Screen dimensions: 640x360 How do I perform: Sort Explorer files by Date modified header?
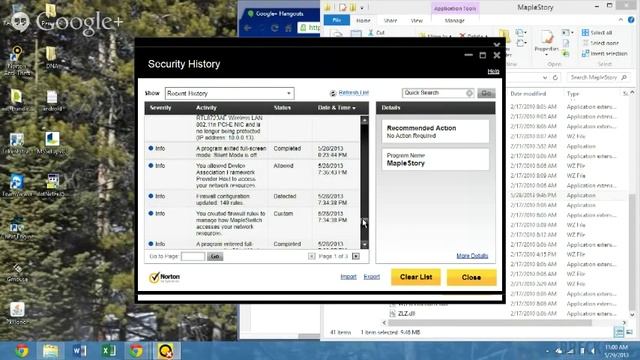[x=528, y=93]
